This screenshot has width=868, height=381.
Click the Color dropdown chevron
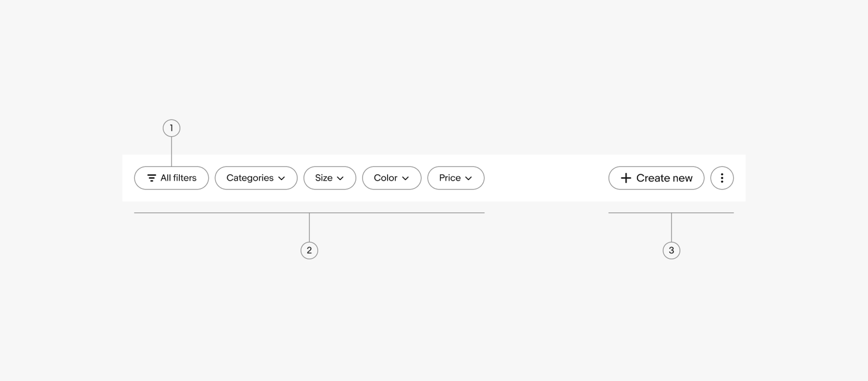tap(407, 178)
